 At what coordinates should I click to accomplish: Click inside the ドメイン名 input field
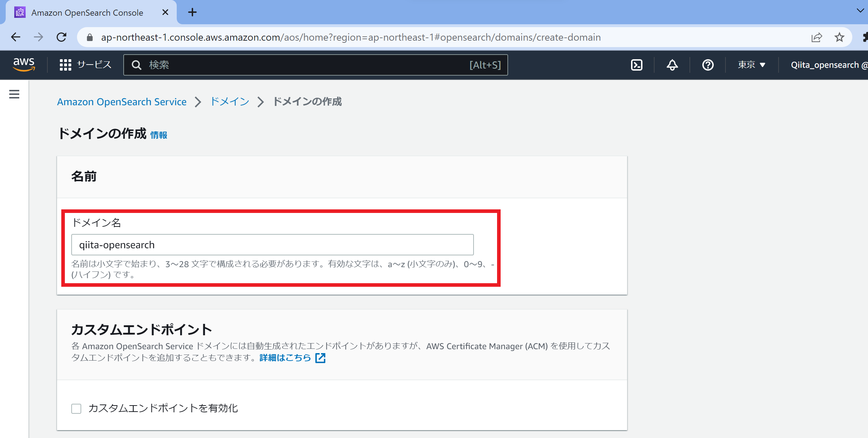273,245
